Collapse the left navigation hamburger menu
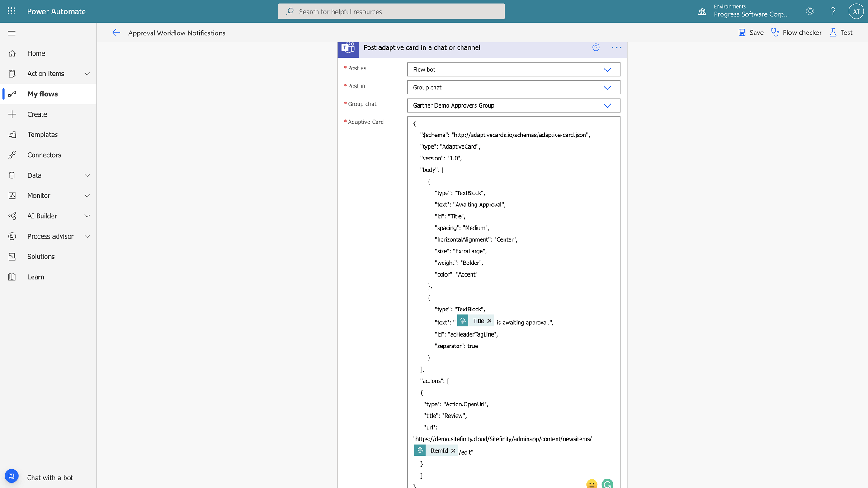The image size is (868, 488). point(12,33)
